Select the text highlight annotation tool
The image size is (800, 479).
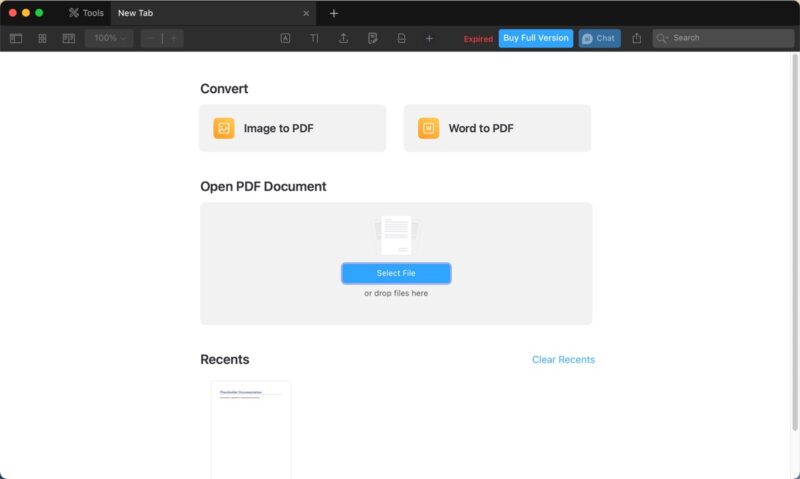(285, 38)
